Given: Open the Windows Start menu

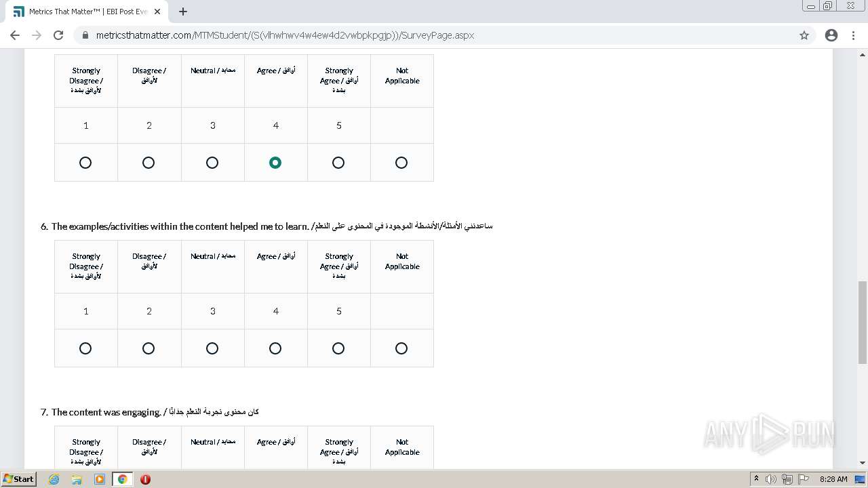Looking at the screenshot, I should 18,479.
